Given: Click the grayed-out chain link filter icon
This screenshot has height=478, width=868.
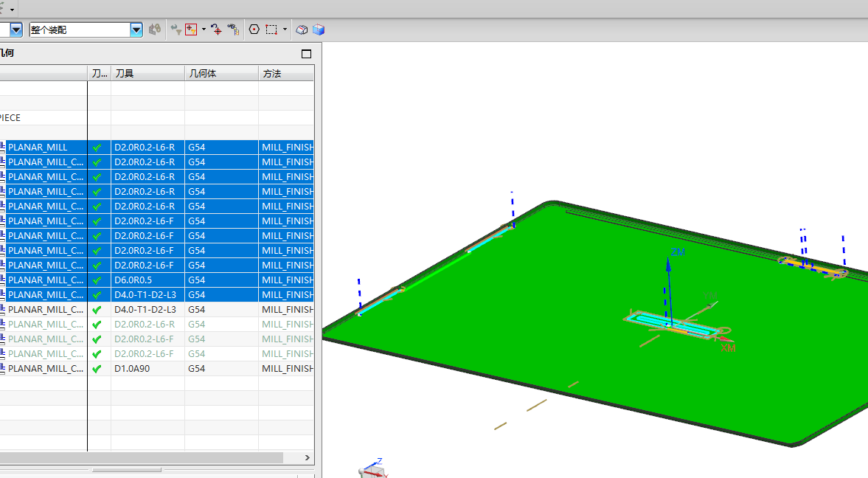Looking at the screenshot, I should click(155, 30).
